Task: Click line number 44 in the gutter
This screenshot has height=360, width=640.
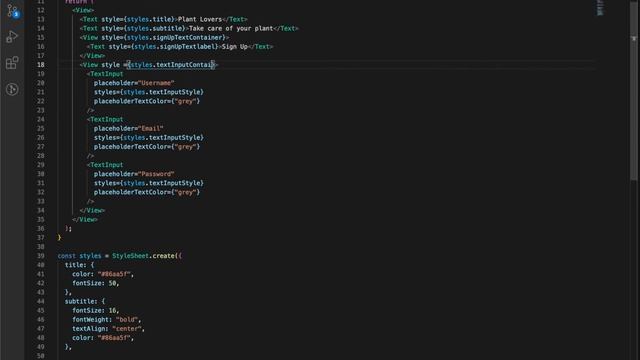Action: point(41,302)
